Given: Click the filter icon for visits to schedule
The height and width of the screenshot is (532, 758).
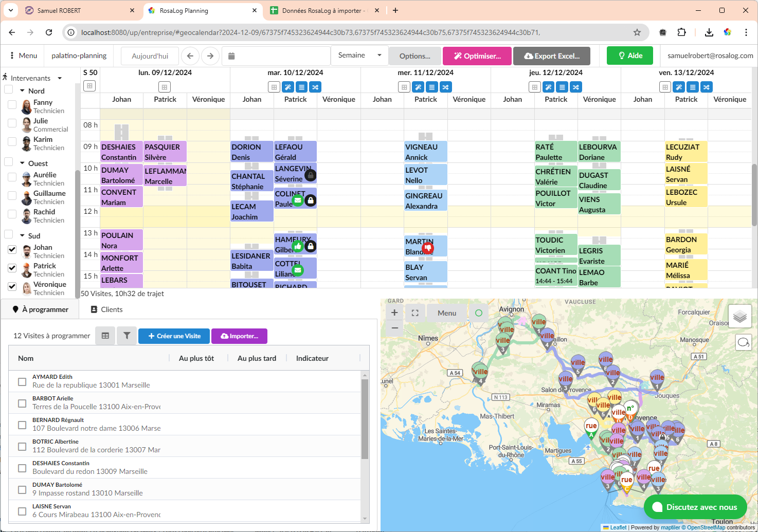Looking at the screenshot, I should coord(127,336).
